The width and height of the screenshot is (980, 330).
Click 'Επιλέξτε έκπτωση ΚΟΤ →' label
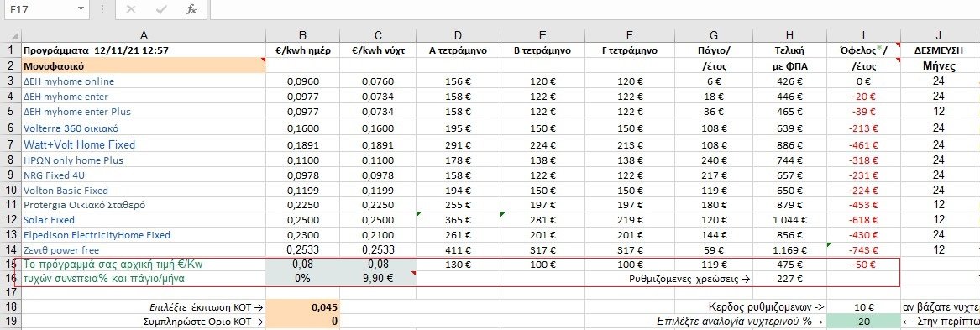(207, 306)
